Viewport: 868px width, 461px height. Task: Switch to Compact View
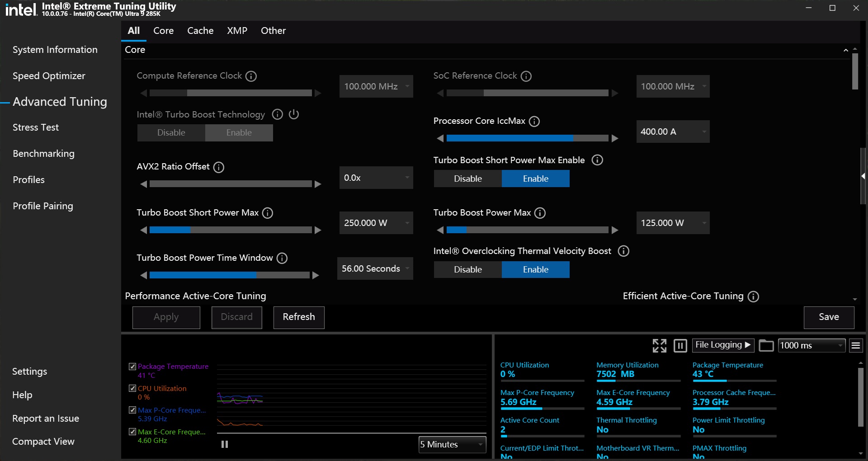click(43, 442)
